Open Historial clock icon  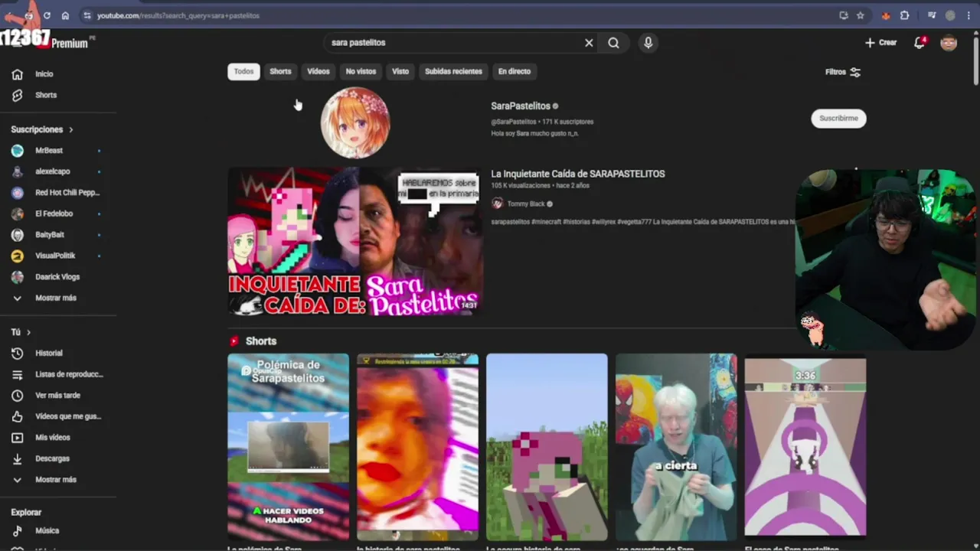pos(17,353)
